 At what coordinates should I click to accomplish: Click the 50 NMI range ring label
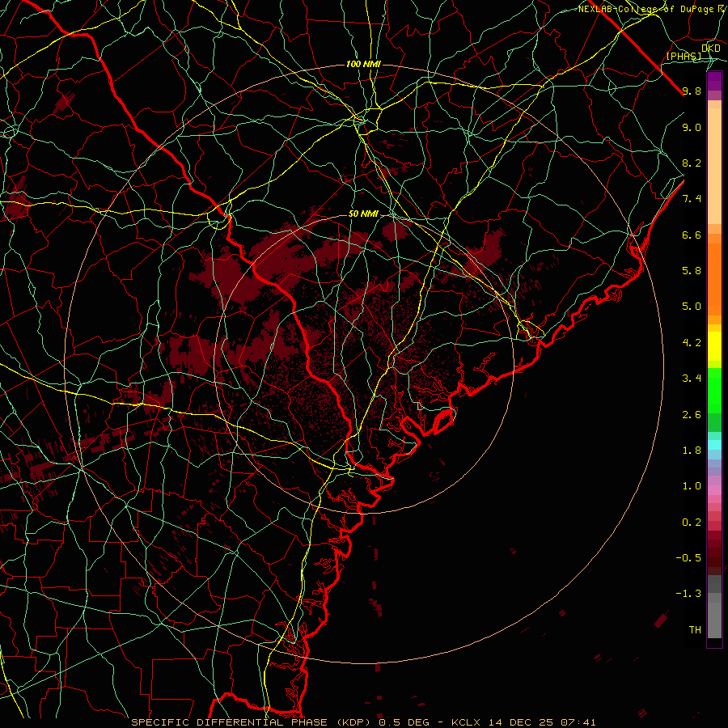point(363,214)
